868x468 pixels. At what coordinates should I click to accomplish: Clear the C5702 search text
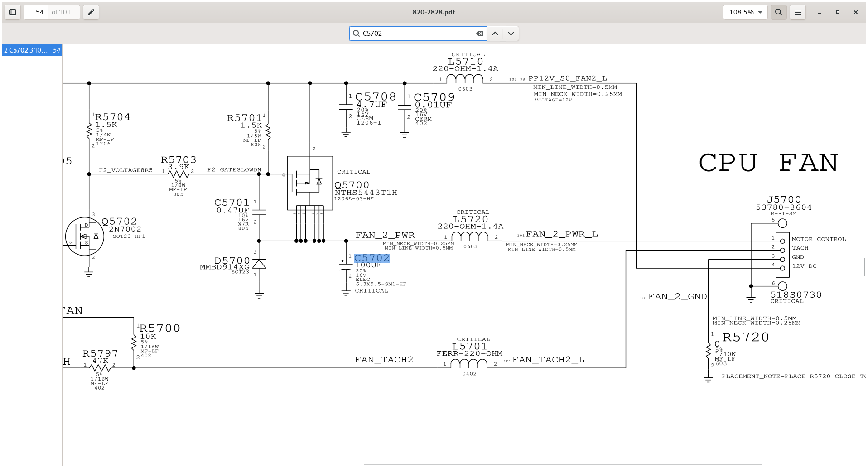[x=479, y=34]
